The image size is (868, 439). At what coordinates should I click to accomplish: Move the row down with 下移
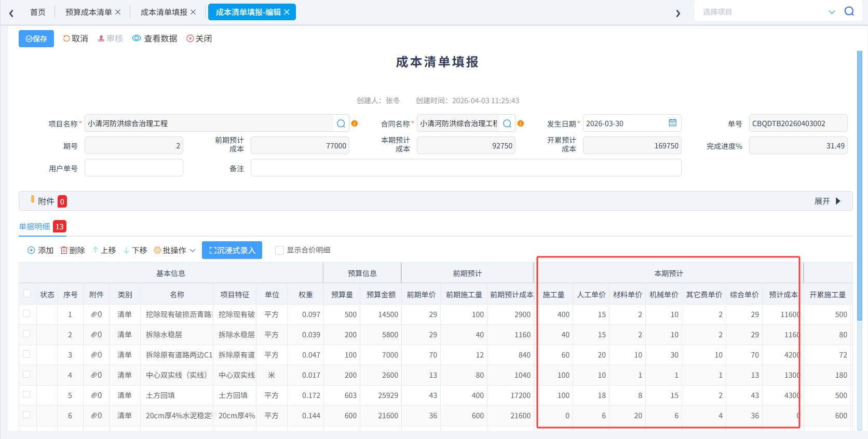(x=135, y=250)
